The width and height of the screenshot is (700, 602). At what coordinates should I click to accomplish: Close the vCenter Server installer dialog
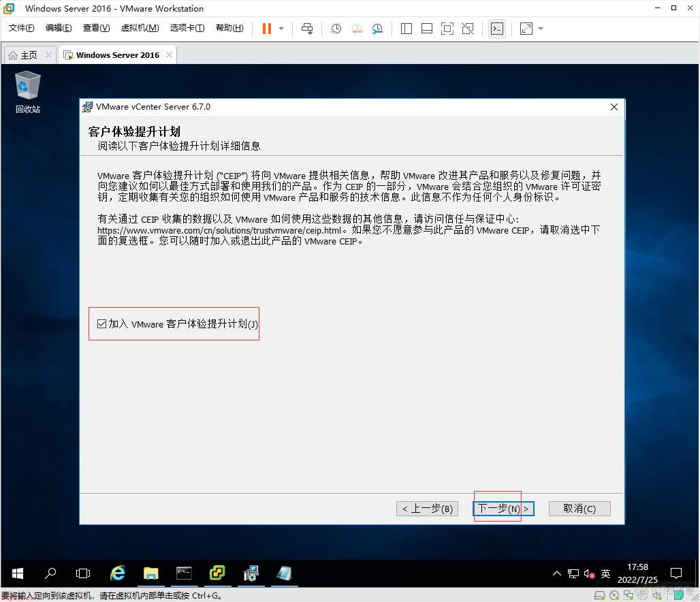pyautogui.click(x=614, y=107)
